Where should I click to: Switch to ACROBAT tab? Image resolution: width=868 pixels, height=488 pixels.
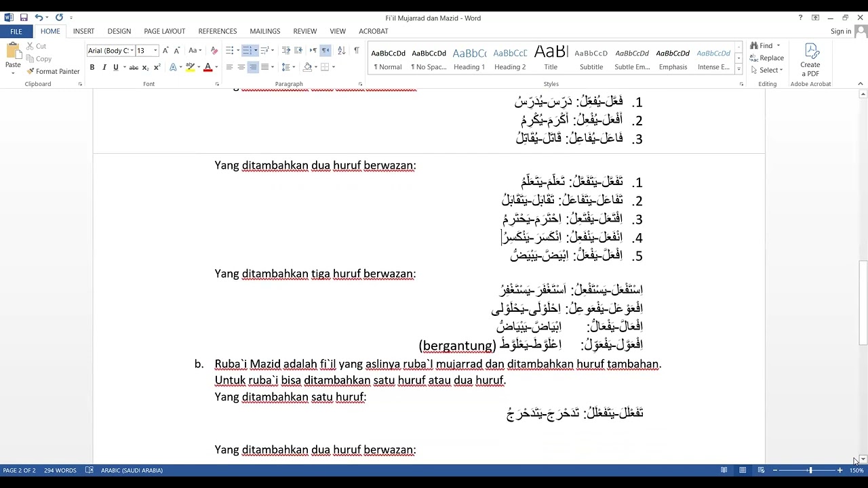(x=373, y=31)
